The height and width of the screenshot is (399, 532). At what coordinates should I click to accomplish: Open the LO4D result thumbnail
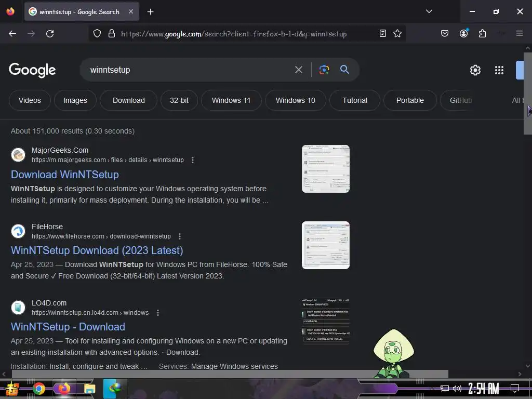coord(326,321)
